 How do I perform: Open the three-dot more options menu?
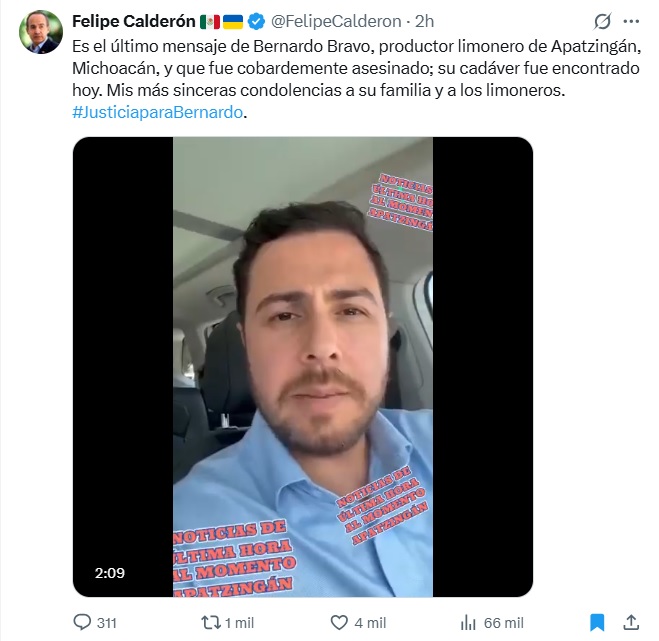(631, 21)
